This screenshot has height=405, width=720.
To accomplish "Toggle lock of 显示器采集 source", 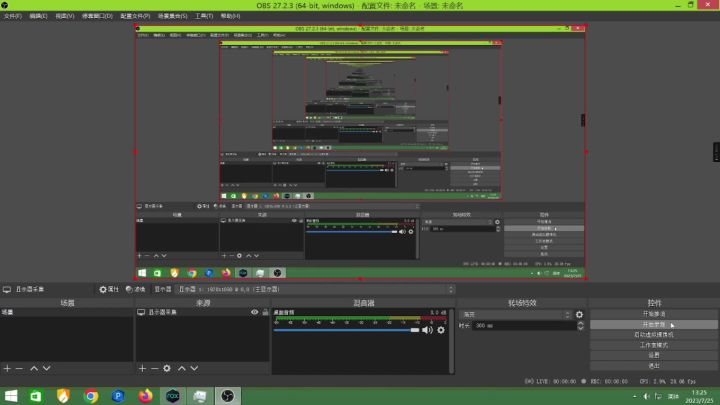I will pyautogui.click(x=265, y=312).
